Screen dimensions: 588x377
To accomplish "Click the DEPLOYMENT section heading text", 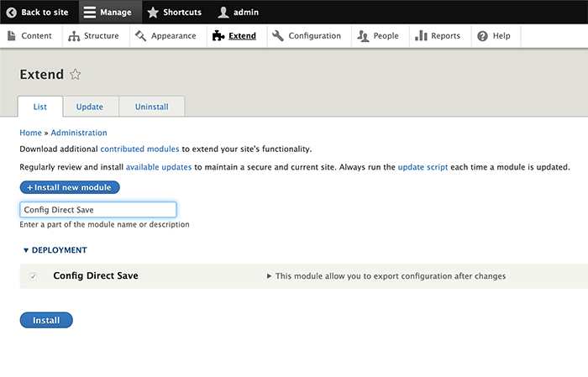I will [60, 250].
